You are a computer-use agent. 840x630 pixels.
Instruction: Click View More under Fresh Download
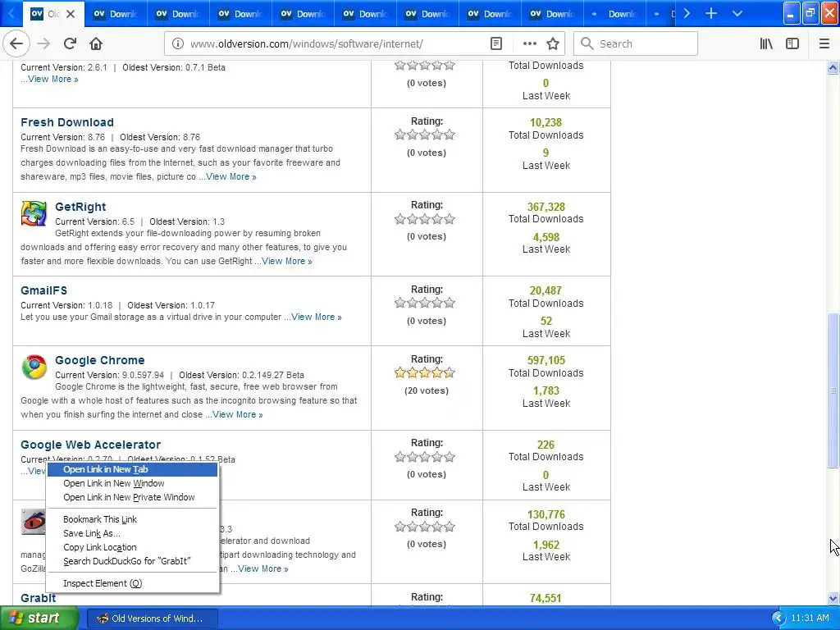[x=231, y=176]
